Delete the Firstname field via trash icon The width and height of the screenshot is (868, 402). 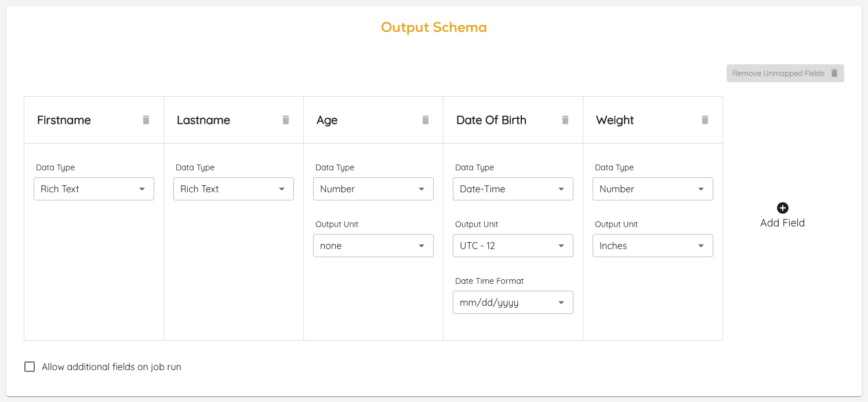point(146,120)
